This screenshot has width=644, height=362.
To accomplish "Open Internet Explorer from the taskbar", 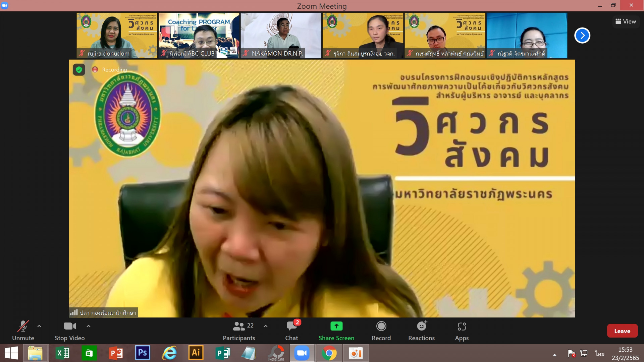I will (169, 353).
